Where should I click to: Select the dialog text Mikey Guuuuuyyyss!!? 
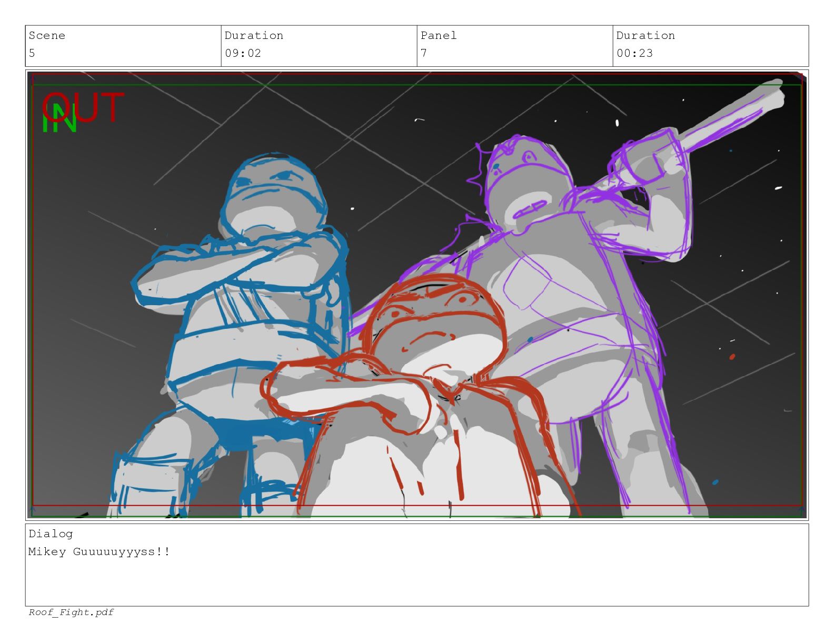[99, 552]
